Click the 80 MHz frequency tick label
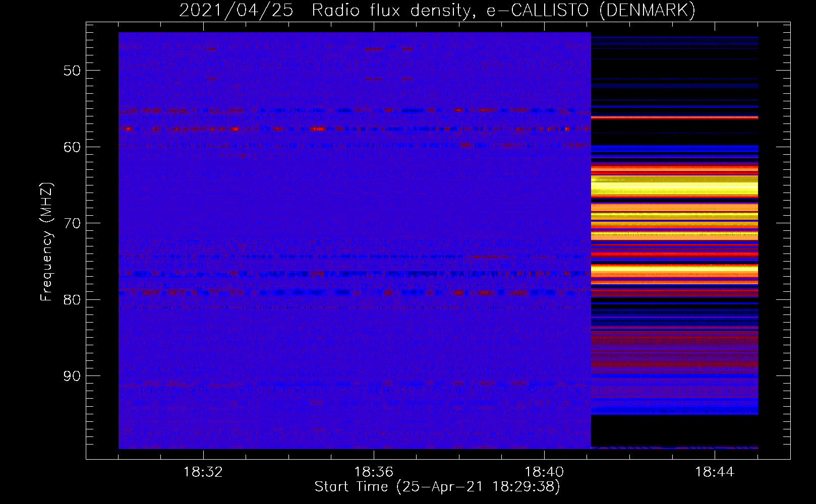The width and height of the screenshot is (816, 504). coord(72,300)
